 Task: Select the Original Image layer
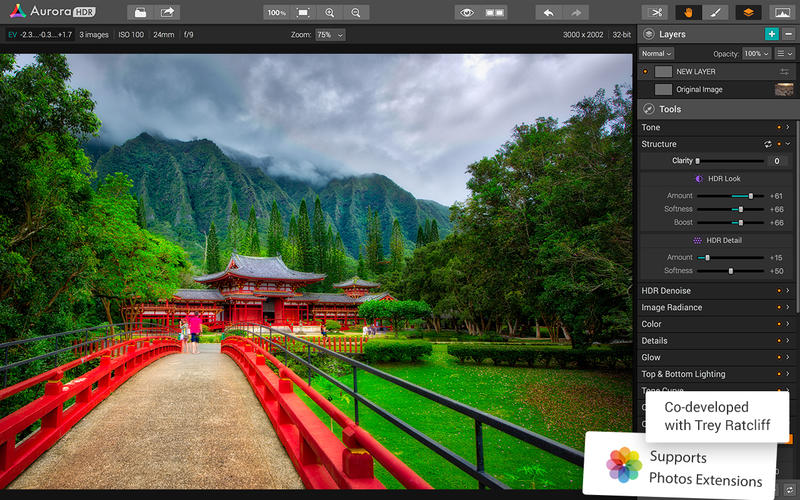[717, 89]
